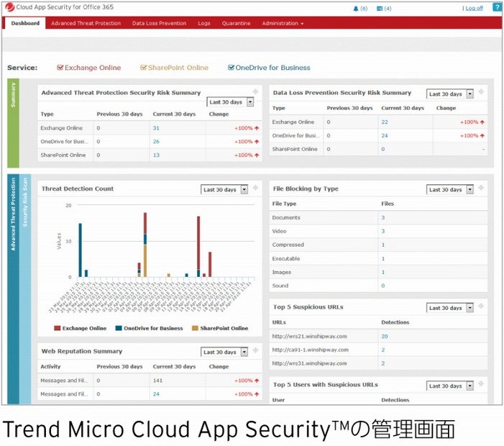Open the Web Reputation count 24 link

pyautogui.click(x=156, y=394)
